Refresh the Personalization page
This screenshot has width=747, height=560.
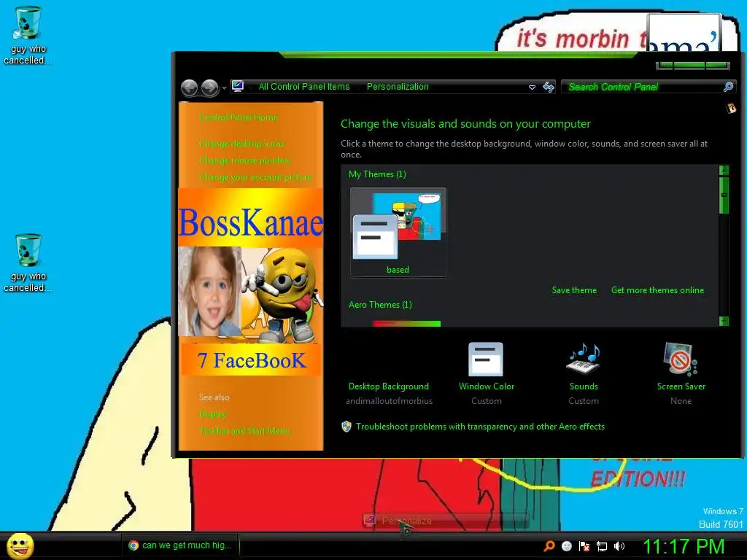[549, 87]
